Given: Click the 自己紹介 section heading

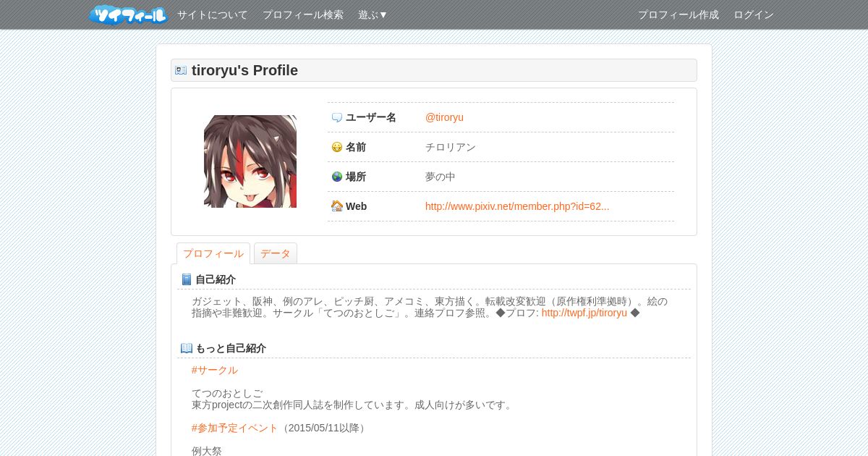Looking at the screenshot, I should click(216, 279).
